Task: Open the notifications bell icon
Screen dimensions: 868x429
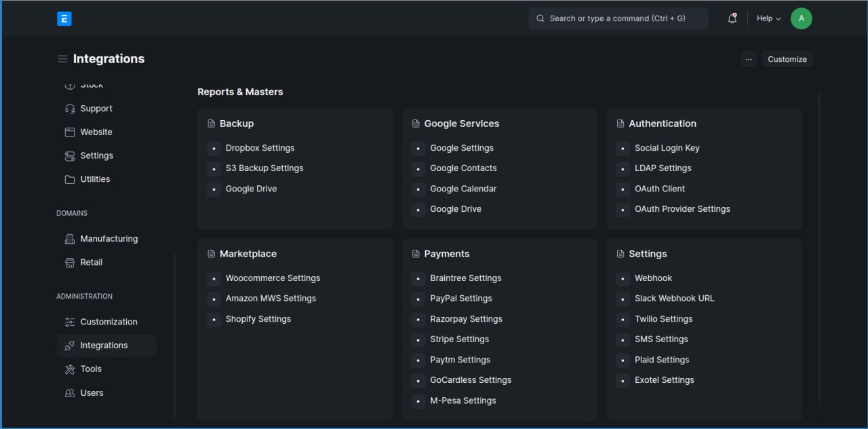Action: click(732, 19)
